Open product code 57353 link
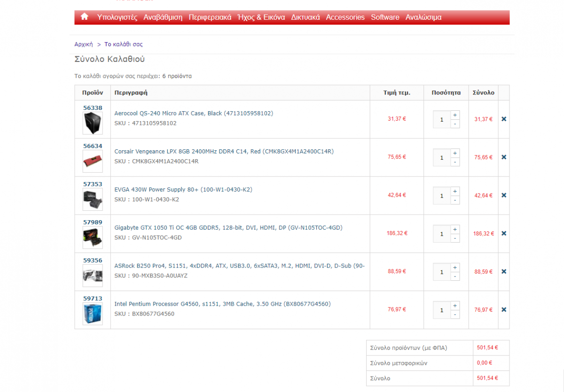The height and width of the screenshot is (392, 564). 93,184
